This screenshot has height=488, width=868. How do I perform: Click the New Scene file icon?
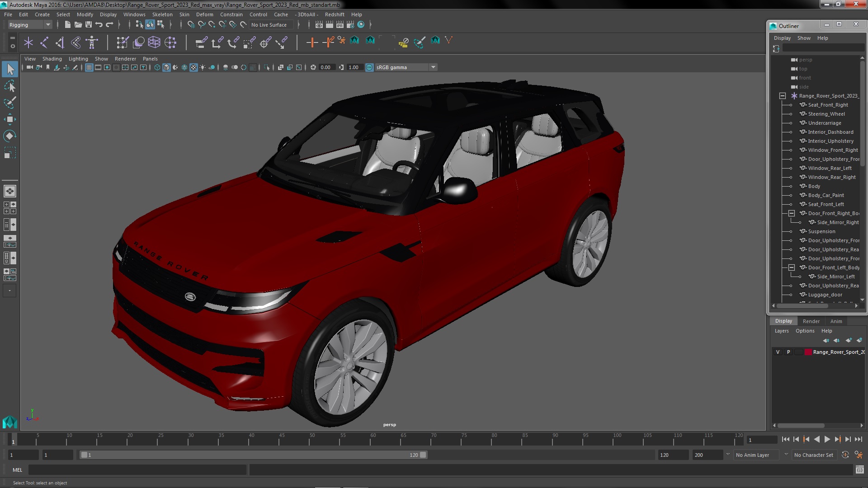pyautogui.click(x=67, y=25)
